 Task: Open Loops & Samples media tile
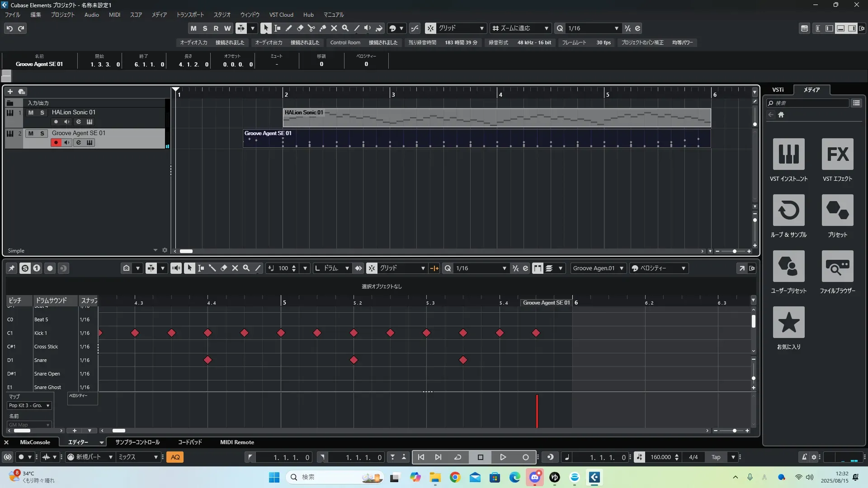788,210
